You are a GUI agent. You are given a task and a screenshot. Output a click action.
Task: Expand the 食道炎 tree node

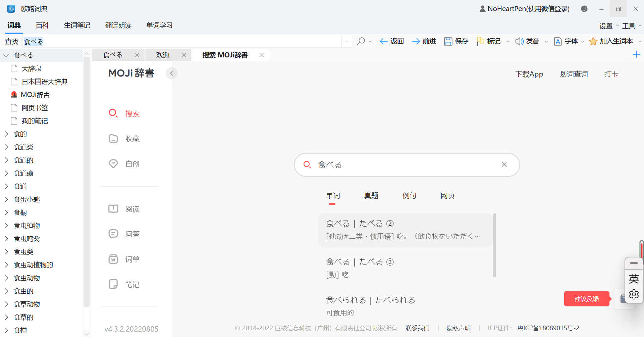6,147
